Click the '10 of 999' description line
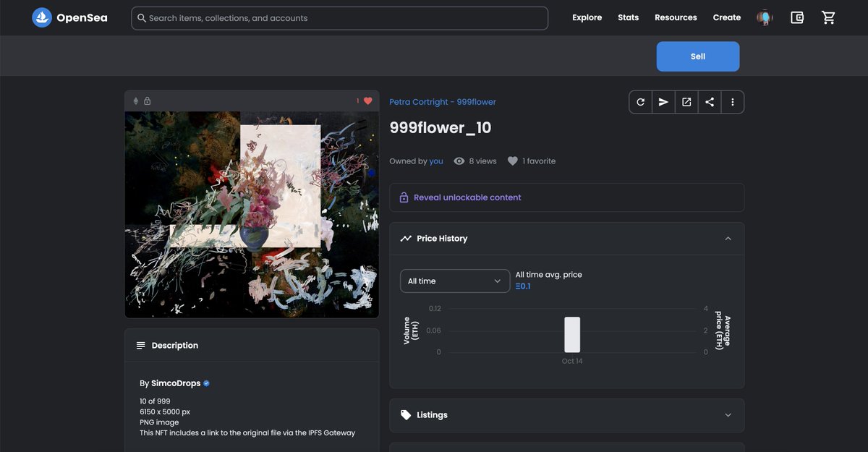Viewport: 868px width, 452px height. 155,401
